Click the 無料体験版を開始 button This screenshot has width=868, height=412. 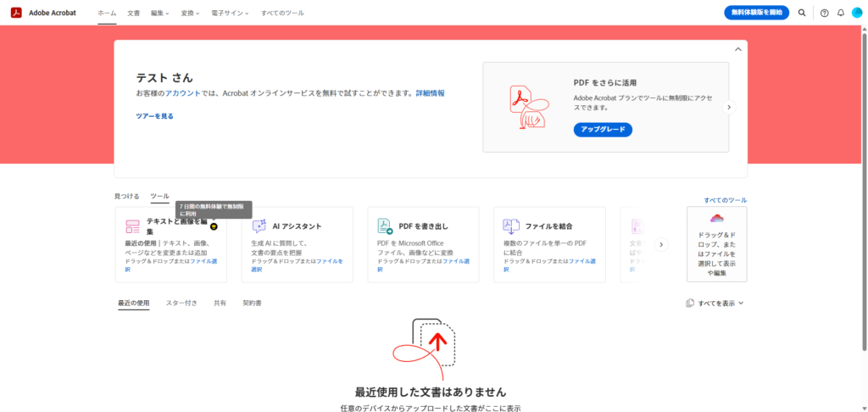pos(756,13)
